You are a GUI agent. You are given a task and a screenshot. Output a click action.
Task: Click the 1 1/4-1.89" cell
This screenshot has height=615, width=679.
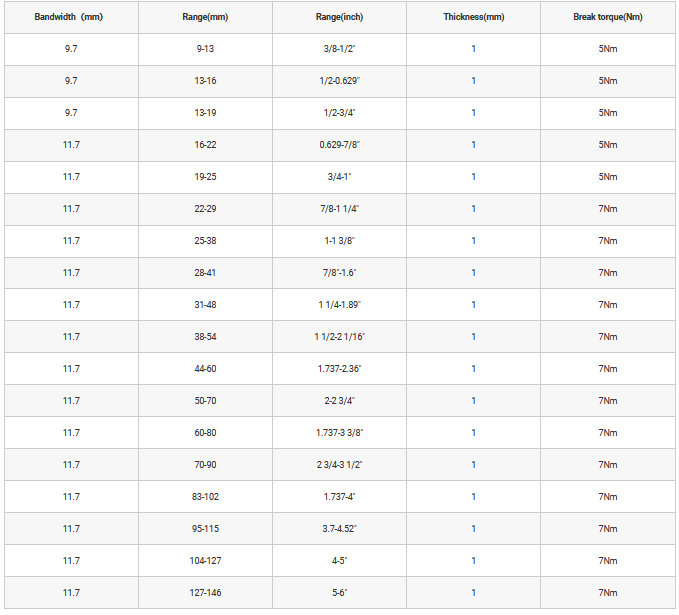338,305
